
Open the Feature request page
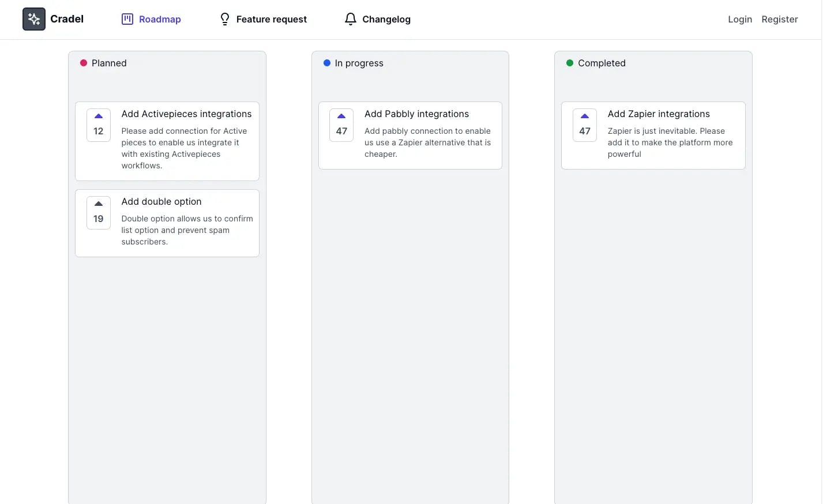point(271,19)
